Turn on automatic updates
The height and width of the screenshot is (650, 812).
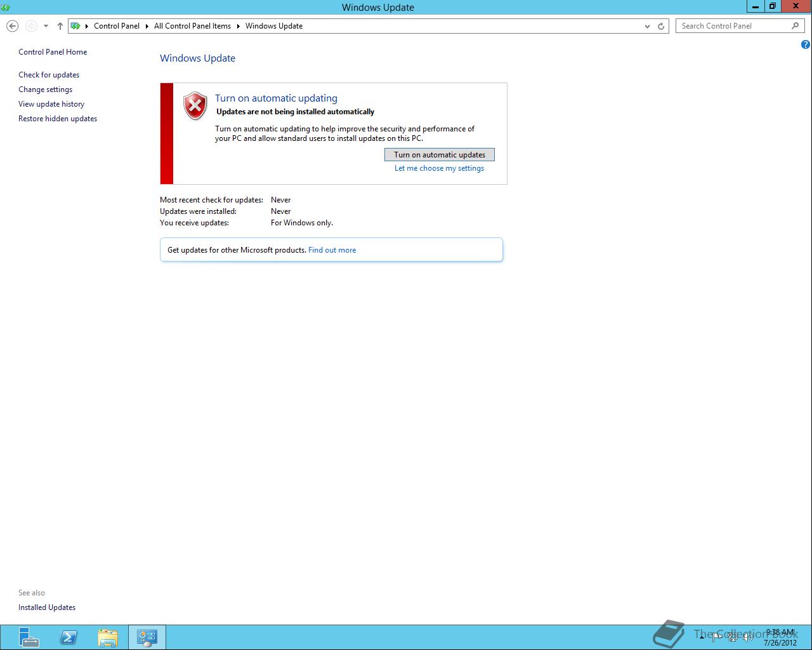pos(440,155)
